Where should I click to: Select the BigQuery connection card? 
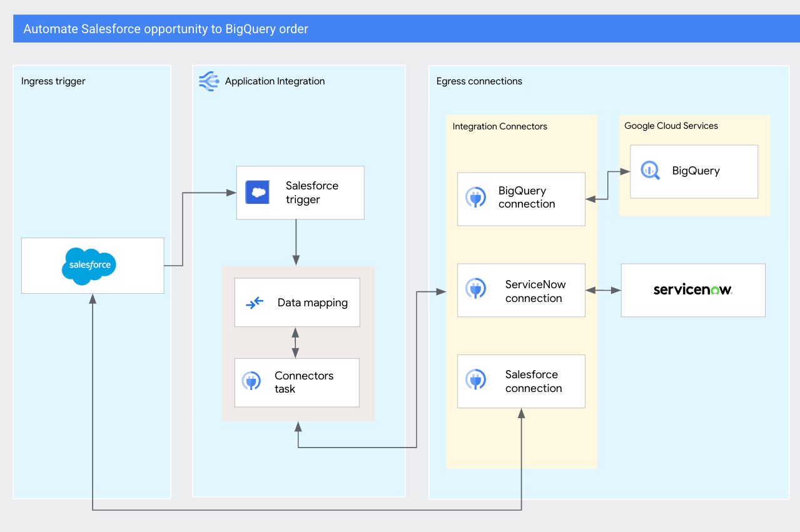[521, 198]
